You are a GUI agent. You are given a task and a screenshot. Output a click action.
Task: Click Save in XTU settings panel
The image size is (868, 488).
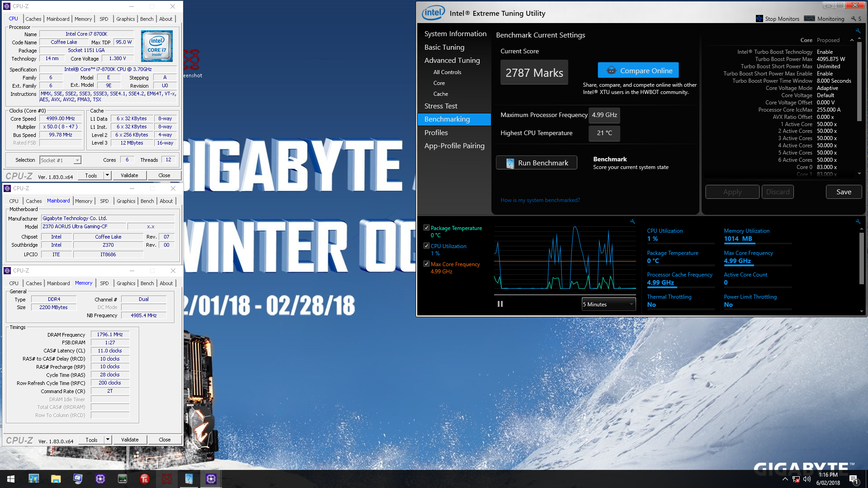pos(844,192)
